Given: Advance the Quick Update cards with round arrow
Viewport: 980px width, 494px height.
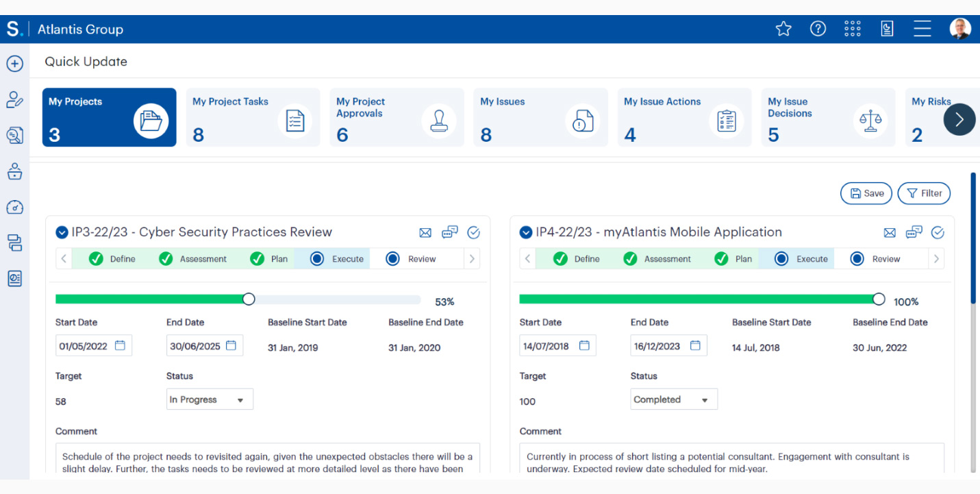Looking at the screenshot, I should (x=959, y=119).
